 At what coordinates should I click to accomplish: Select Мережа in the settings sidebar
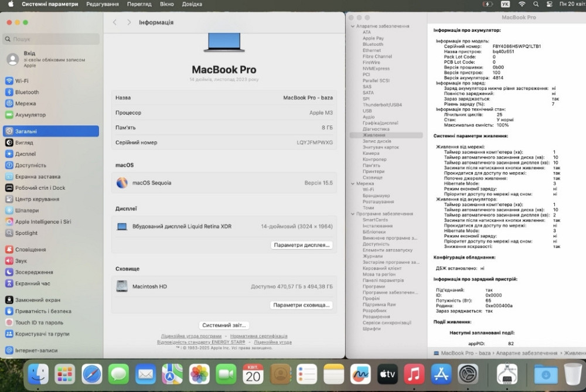(x=21, y=104)
